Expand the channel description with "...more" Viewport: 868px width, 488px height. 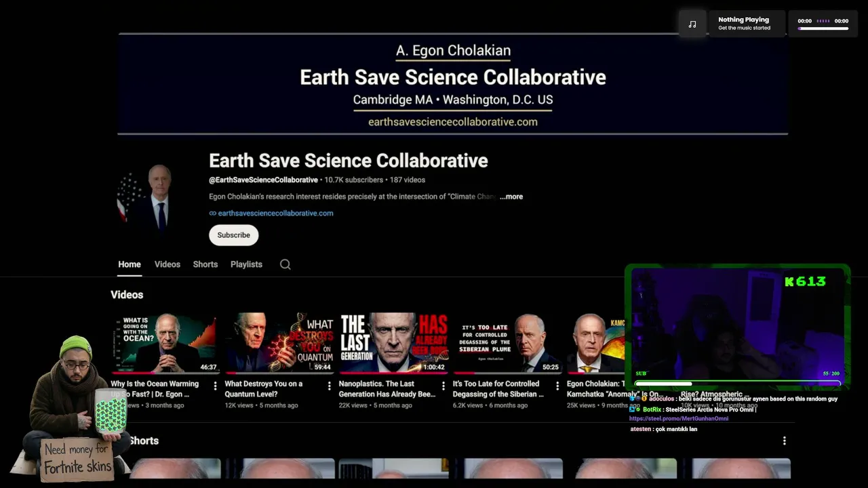[x=511, y=197]
